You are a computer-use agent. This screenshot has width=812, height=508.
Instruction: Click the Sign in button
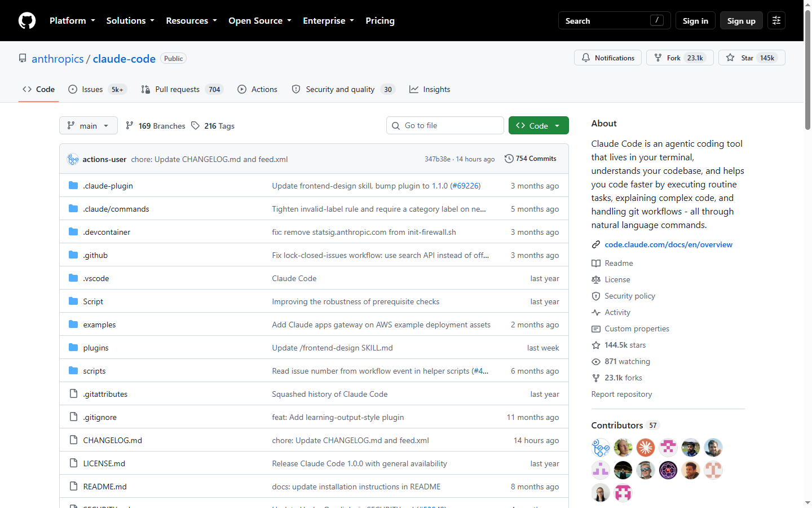coord(695,20)
